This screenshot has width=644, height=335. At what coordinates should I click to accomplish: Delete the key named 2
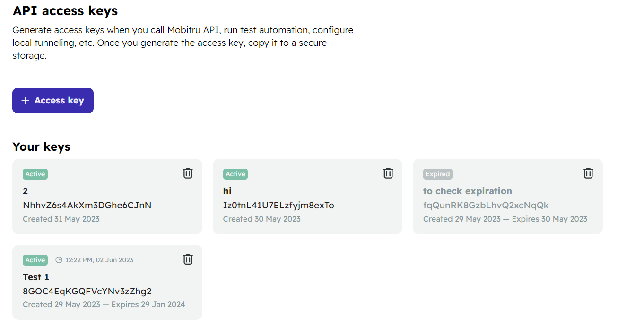pos(188,173)
